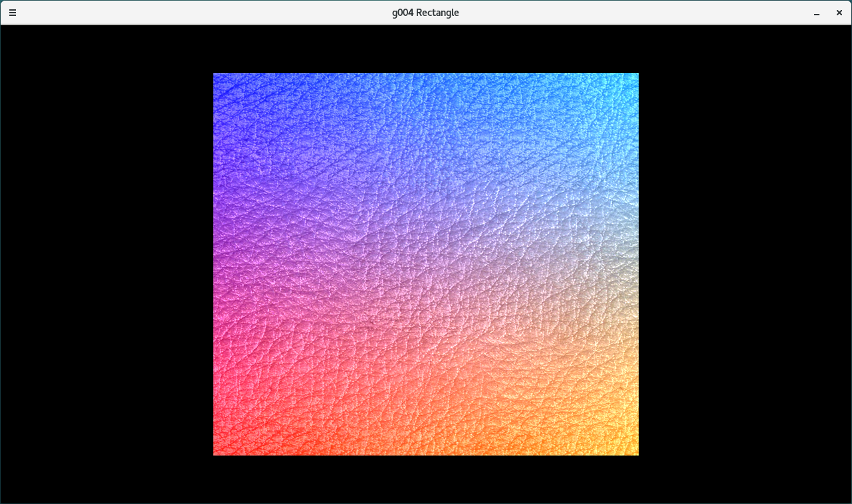Viewport: 852px width, 504px height.
Task: Click the black strip below the textured rectangle
Action: point(425,479)
